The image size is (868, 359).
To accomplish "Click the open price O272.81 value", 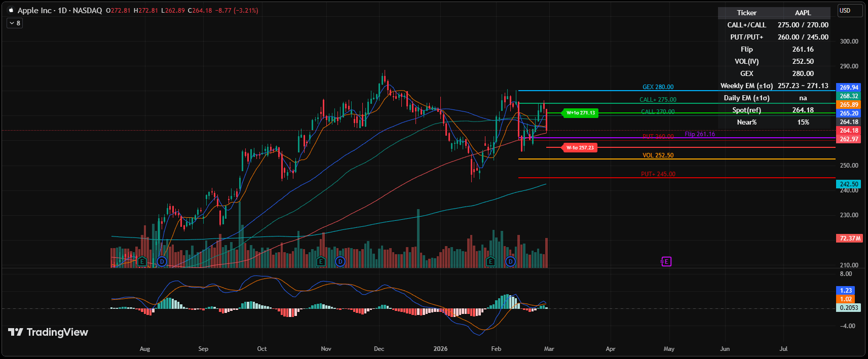I will pos(118,10).
